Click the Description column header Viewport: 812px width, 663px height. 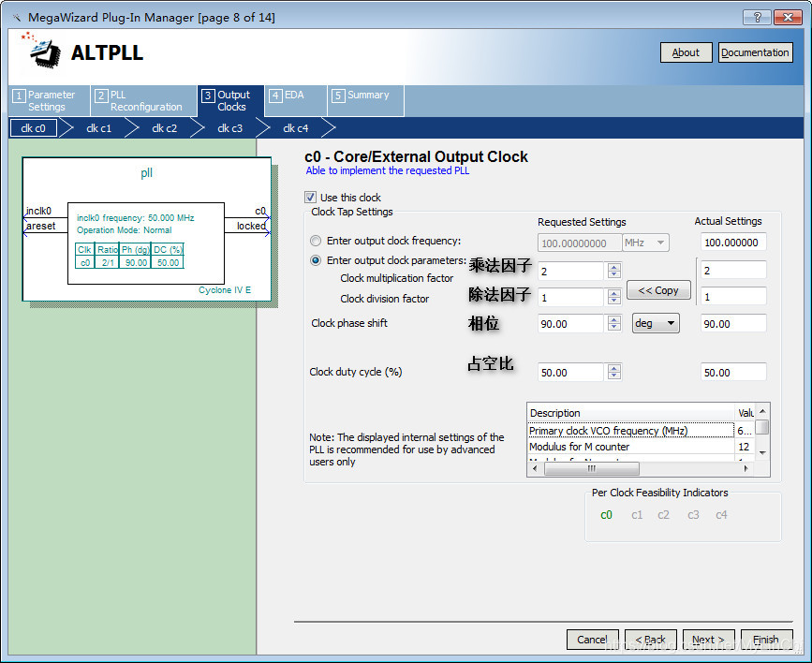pos(630,413)
